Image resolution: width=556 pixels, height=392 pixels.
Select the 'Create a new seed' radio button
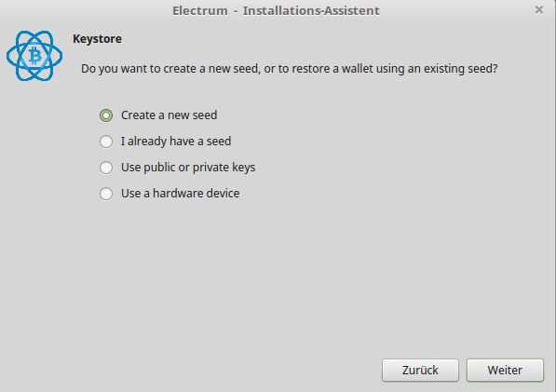(106, 115)
